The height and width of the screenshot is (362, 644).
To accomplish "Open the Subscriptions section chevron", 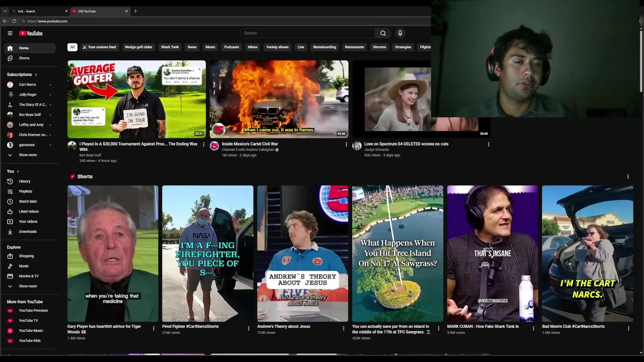I will pyautogui.click(x=36, y=74).
